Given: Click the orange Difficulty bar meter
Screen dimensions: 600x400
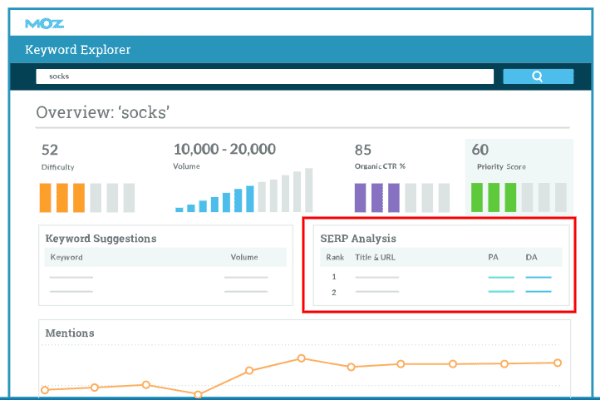Looking at the screenshot, I should (x=87, y=198).
